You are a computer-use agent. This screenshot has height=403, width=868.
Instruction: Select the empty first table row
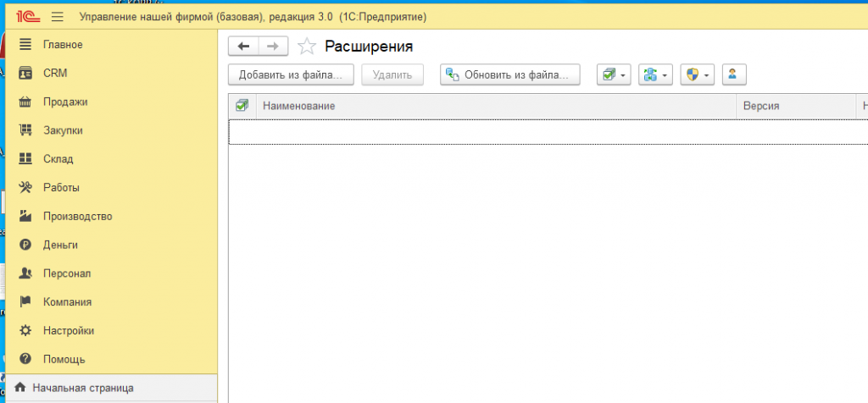(548, 132)
